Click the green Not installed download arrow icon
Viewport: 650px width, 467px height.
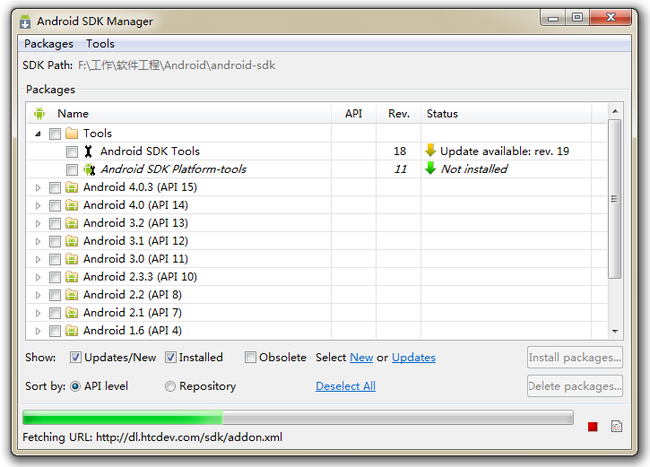[x=431, y=168]
